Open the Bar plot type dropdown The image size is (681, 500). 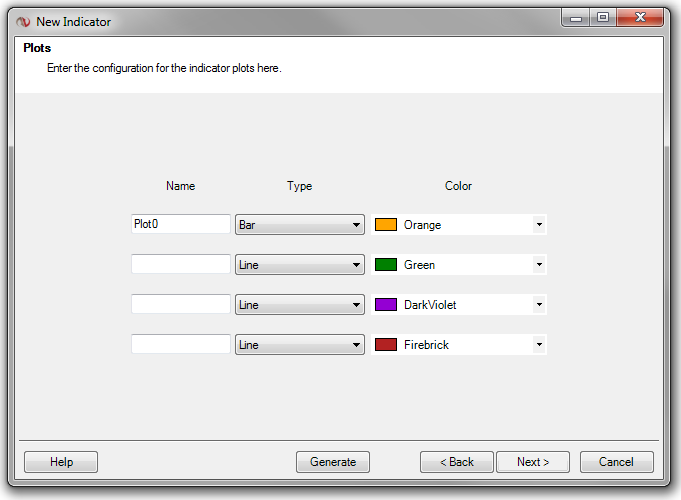click(x=300, y=225)
